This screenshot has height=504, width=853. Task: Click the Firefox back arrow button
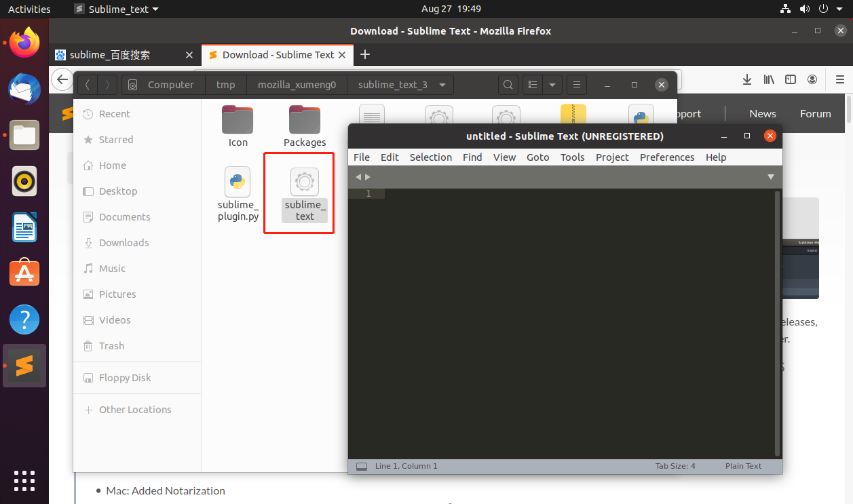click(62, 79)
